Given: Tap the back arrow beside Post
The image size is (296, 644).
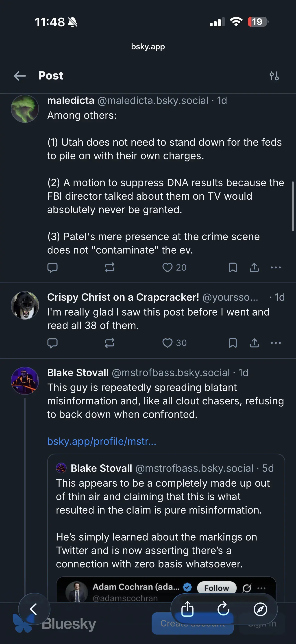Looking at the screenshot, I should [x=20, y=76].
